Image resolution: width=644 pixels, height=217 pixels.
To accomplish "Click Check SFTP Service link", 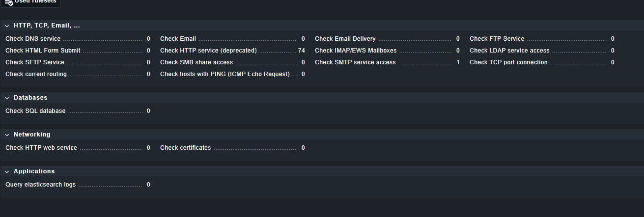I will [x=35, y=62].
